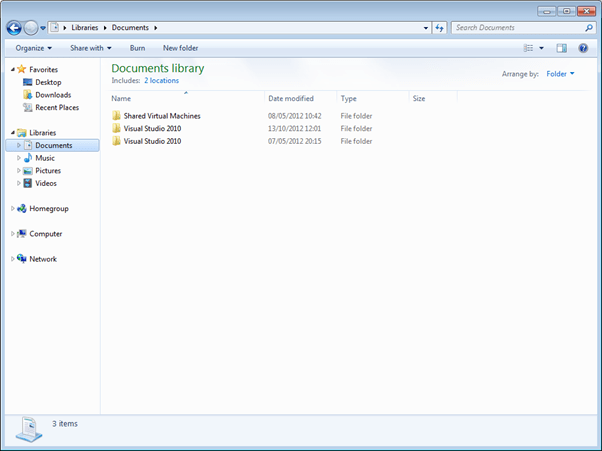This screenshot has height=451, width=602.
Task: Click New folder button
Action: [x=180, y=48]
